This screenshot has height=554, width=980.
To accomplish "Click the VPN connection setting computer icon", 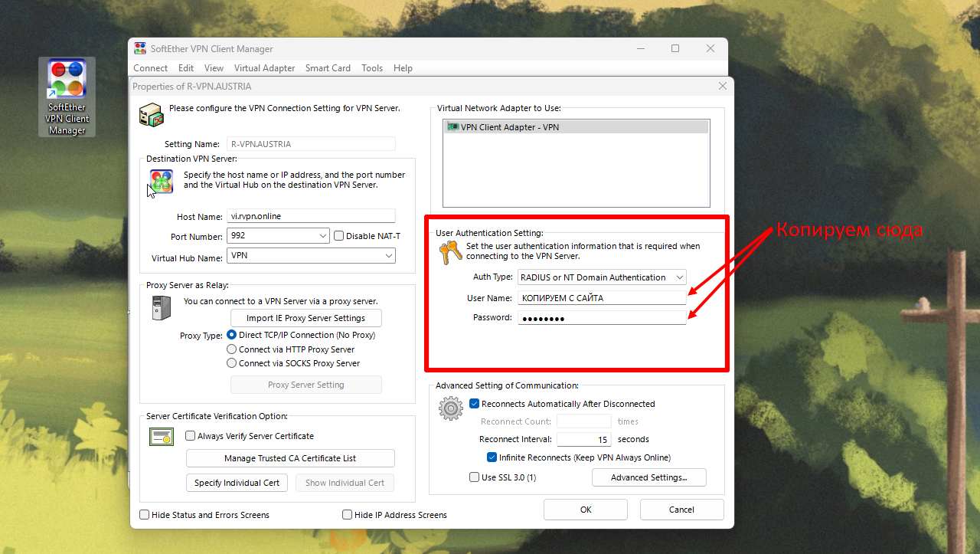I will point(151,114).
